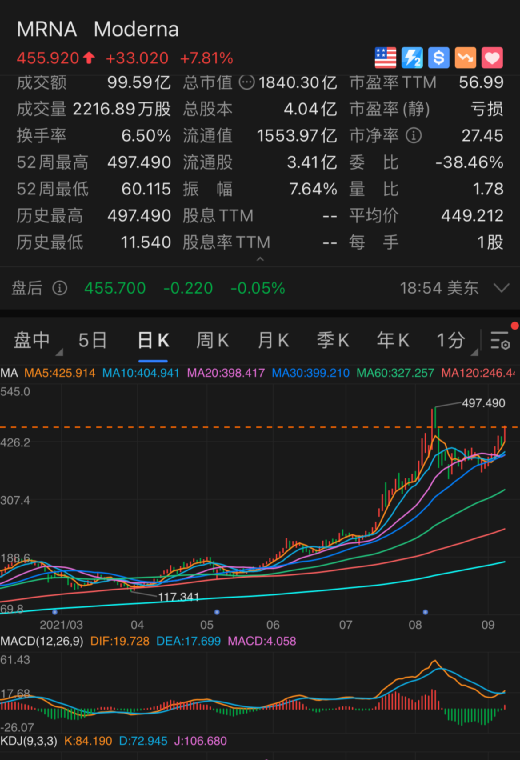Open the after-hours info icon
520x760 pixels.
[60, 288]
